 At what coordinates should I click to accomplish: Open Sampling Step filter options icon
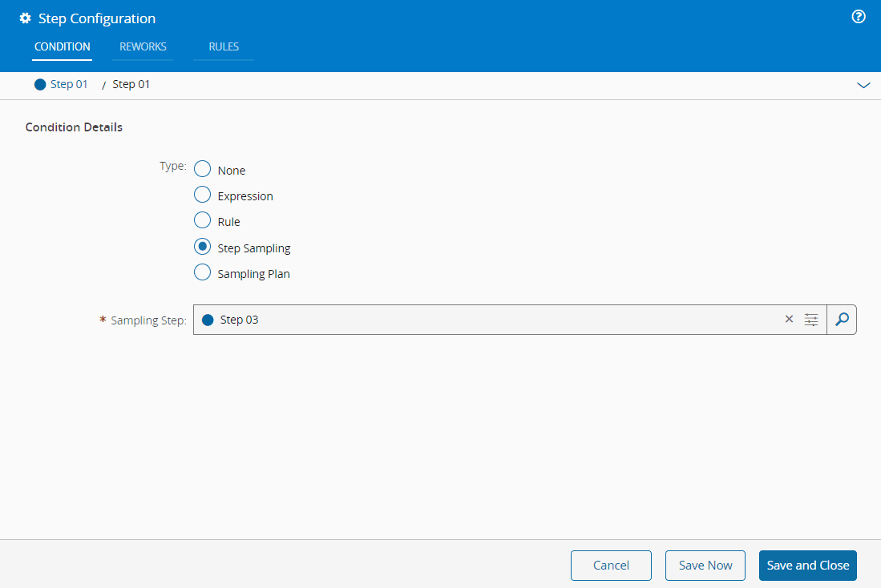[811, 320]
